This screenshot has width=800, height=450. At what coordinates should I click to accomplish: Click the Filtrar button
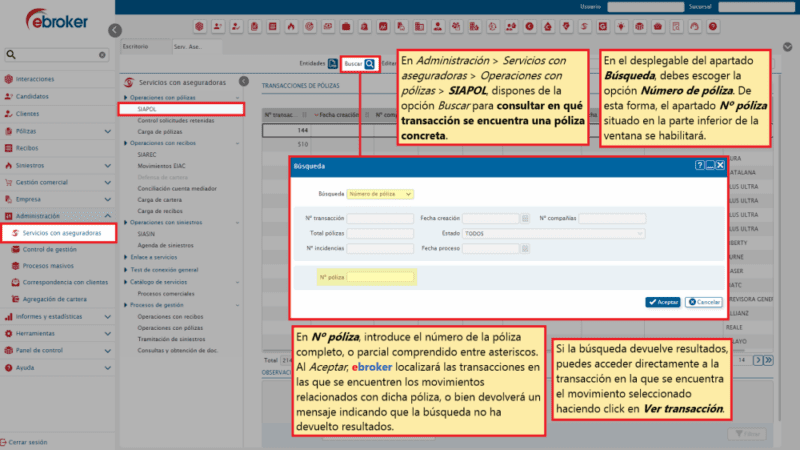coord(747,434)
